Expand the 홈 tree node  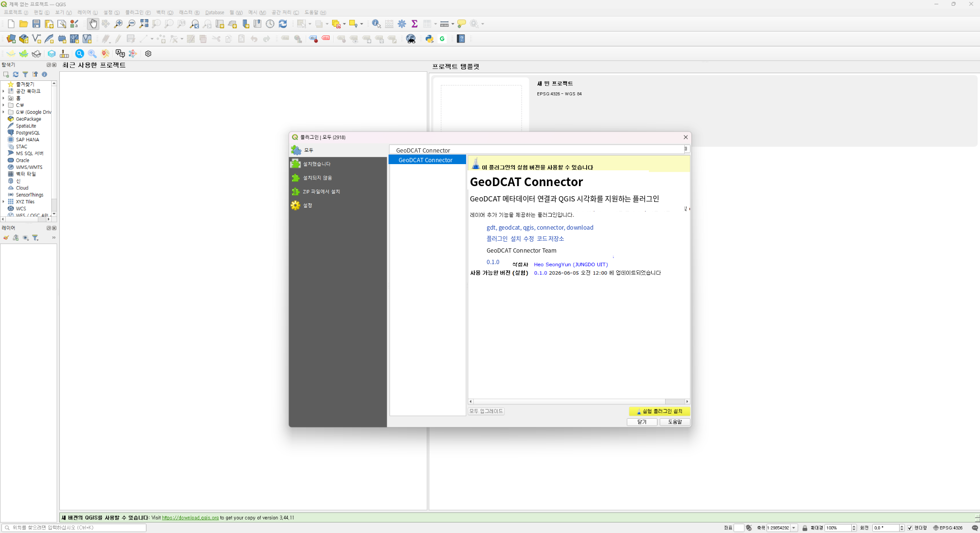coord(3,98)
